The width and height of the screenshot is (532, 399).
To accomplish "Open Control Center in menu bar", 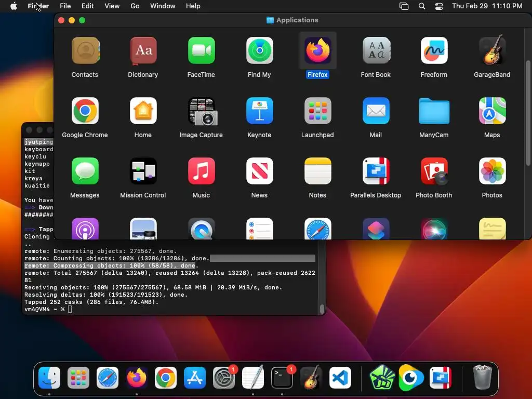I will point(439,6).
